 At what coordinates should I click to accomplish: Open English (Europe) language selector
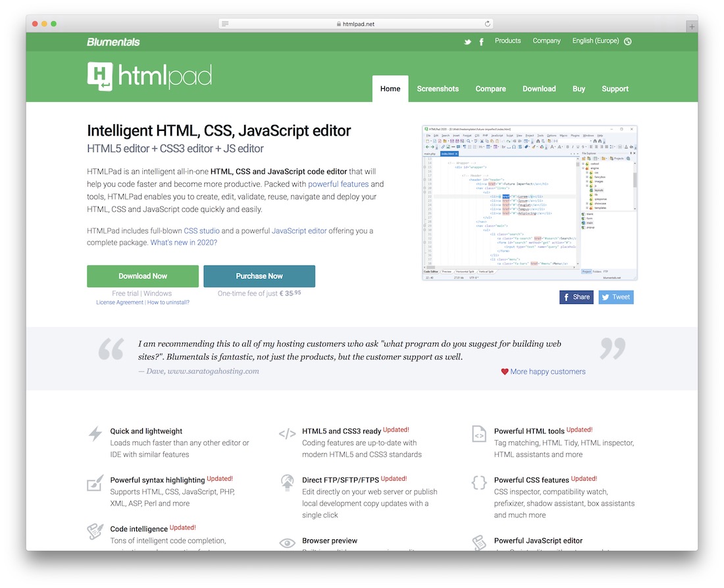595,41
